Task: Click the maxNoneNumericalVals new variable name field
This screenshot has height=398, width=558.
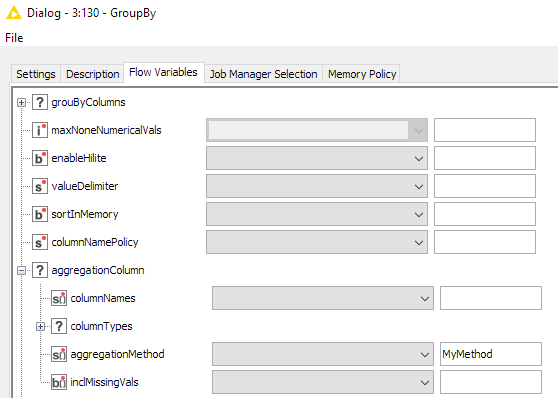Action: pos(485,130)
